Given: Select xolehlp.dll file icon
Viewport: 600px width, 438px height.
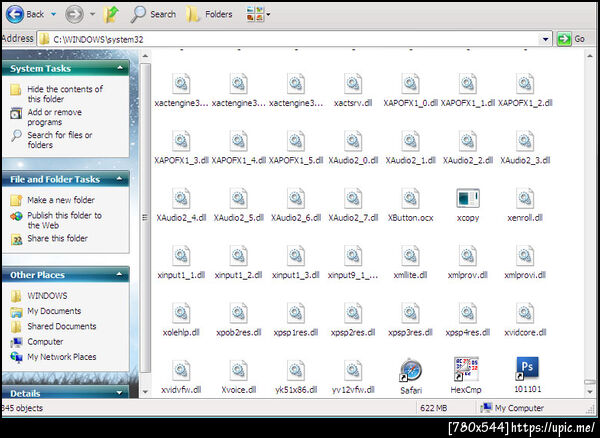Looking at the screenshot, I should click(x=181, y=313).
